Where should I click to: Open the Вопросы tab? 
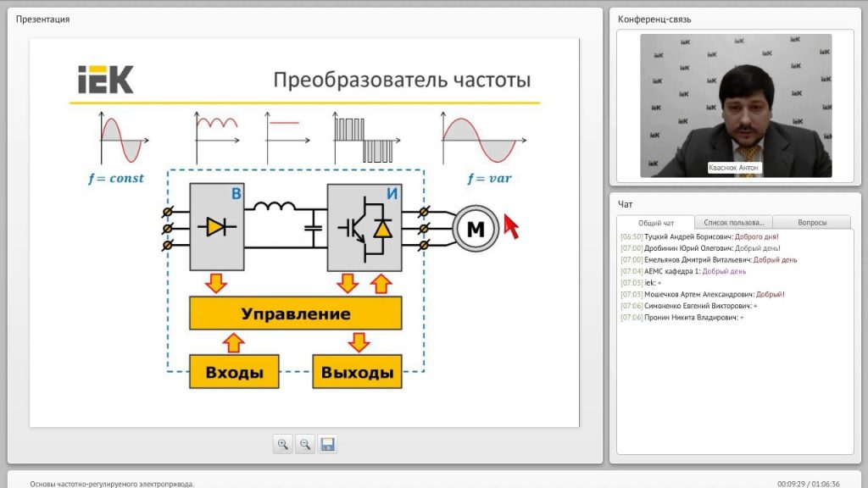[x=811, y=223]
